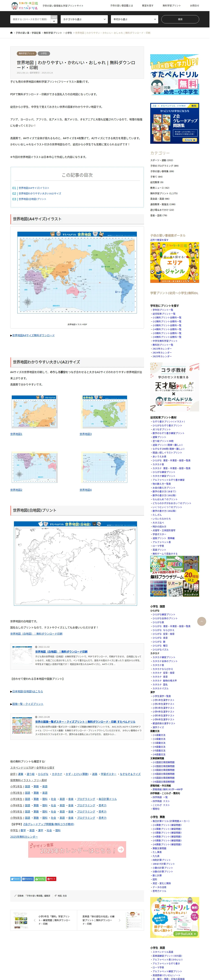Open the 無料学習プリント header menu item

pos(172,6)
